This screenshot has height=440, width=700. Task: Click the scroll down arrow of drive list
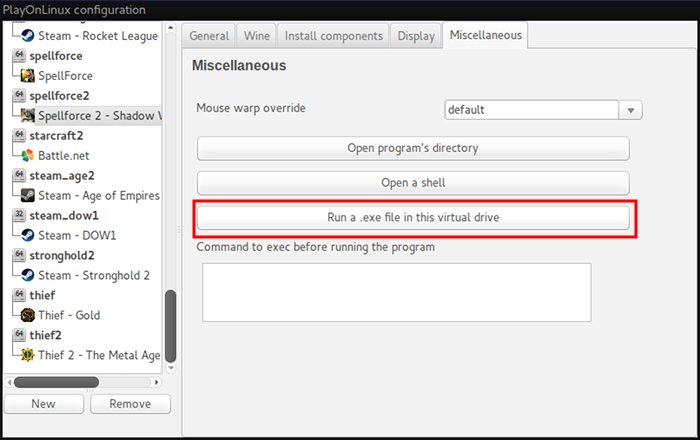171,369
